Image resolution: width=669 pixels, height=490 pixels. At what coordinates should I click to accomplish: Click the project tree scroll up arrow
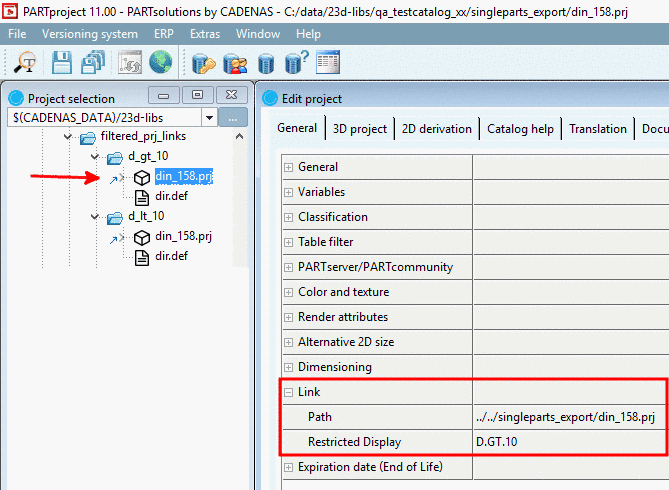pyautogui.click(x=240, y=137)
